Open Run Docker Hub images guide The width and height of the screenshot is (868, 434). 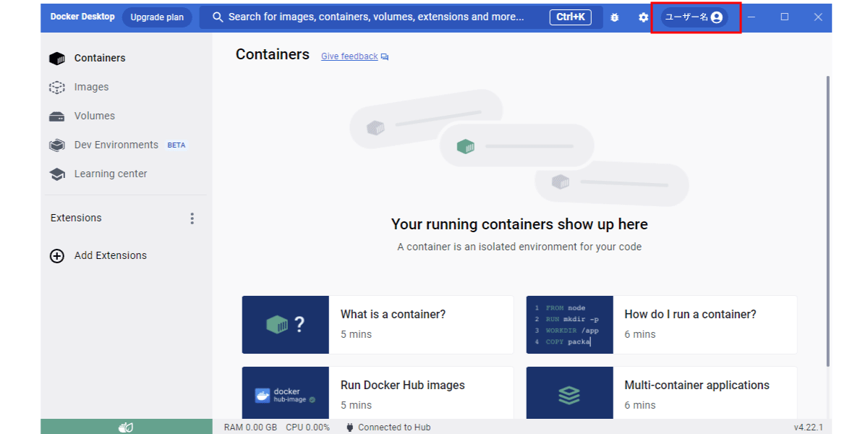[x=378, y=393]
